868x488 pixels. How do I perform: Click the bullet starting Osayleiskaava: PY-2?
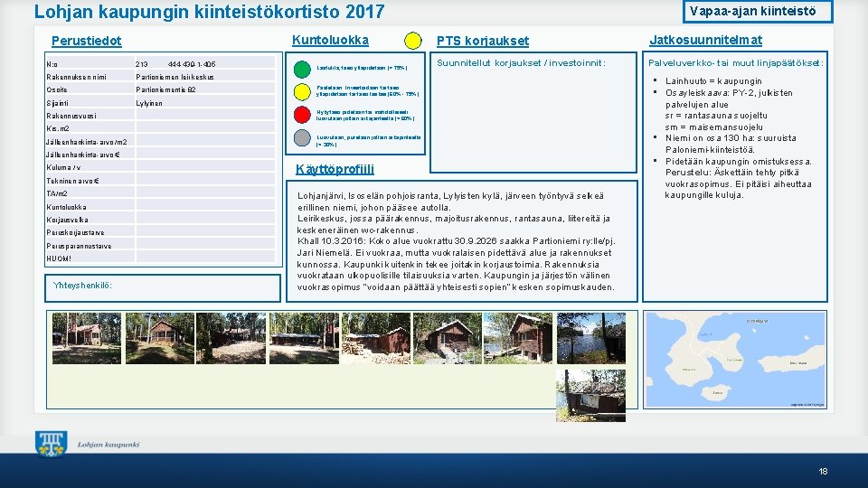[x=729, y=109]
